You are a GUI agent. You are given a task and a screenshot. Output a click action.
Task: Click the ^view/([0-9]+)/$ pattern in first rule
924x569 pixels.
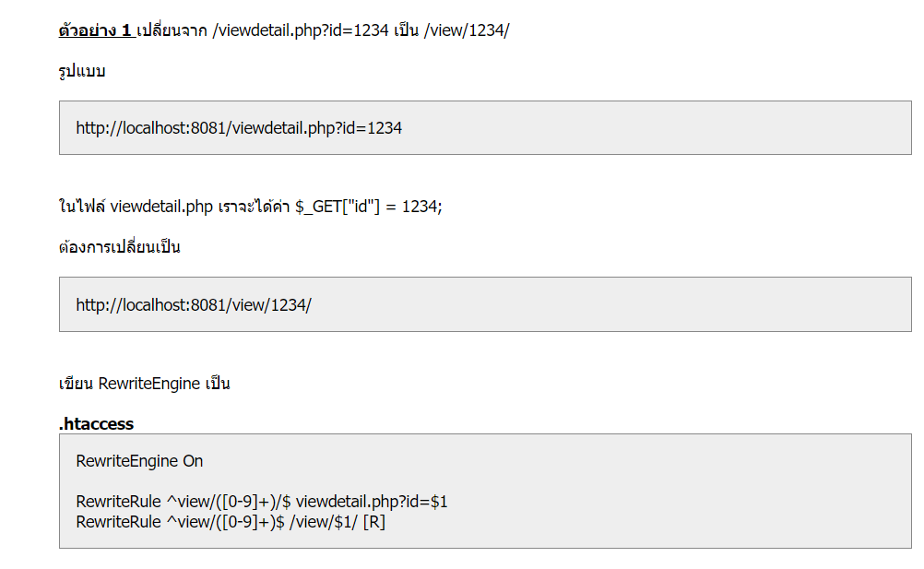tap(229, 502)
